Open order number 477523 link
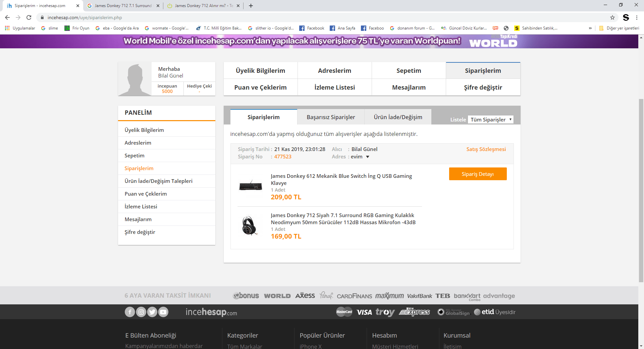 coord(283,157)
